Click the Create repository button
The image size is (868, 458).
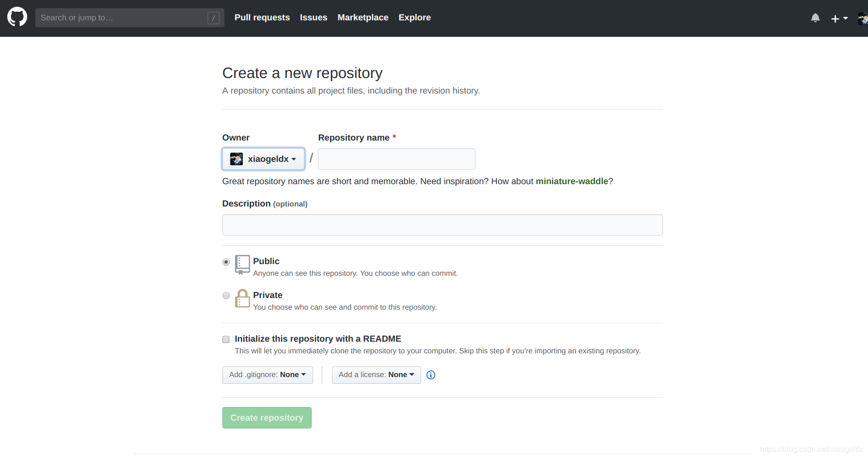[x=267, y=418]
